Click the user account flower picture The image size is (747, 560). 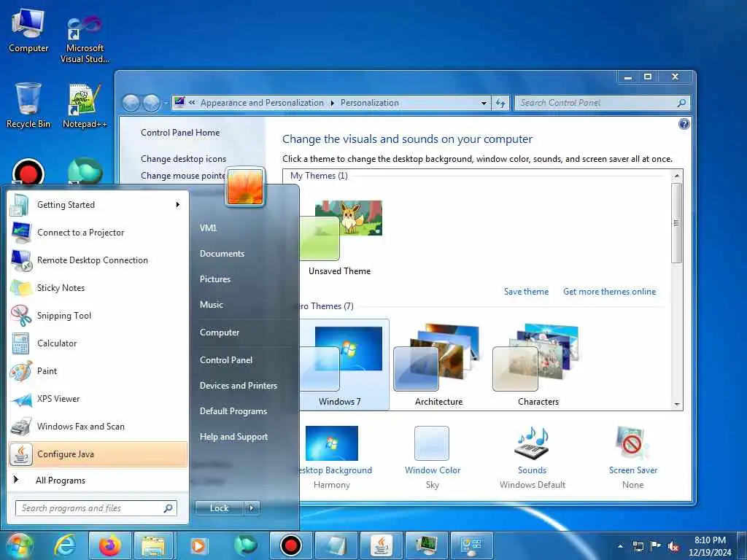click(x=245, y=187)
